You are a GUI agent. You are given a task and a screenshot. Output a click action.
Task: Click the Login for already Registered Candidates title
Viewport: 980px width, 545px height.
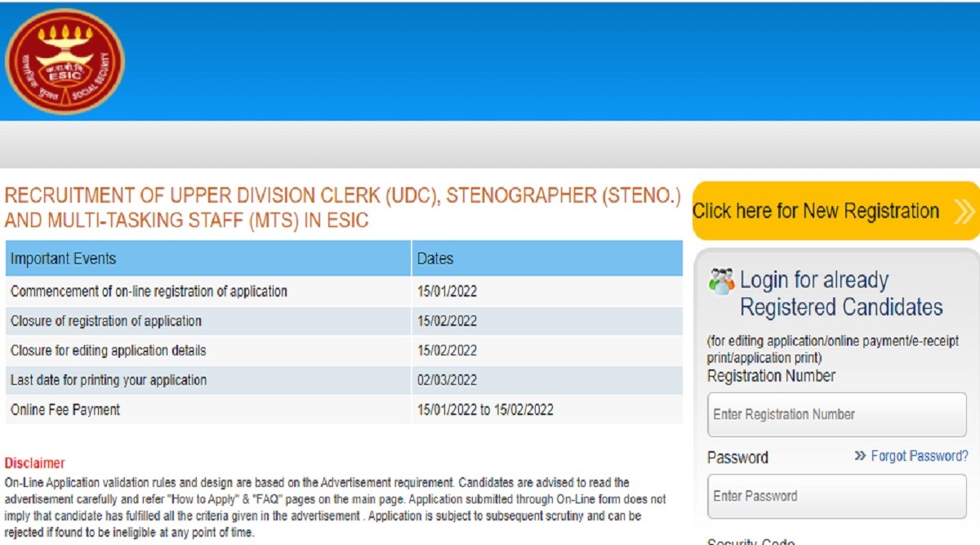click(840, 293)
